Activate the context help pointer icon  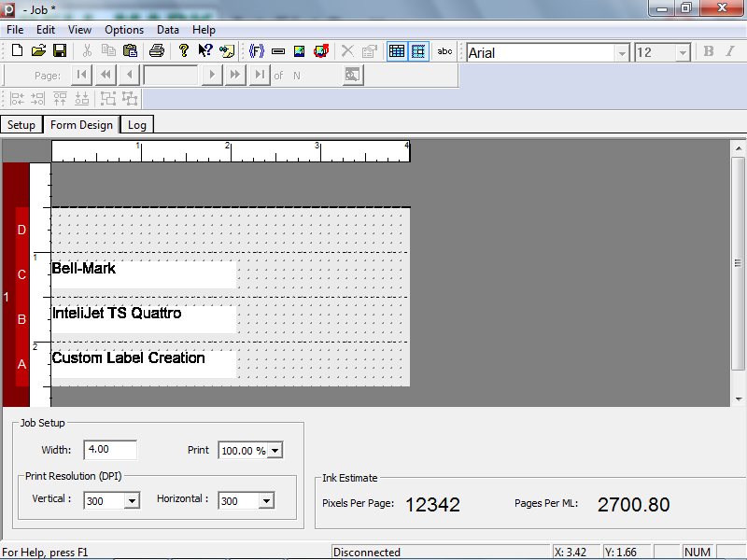coord(204,50)
